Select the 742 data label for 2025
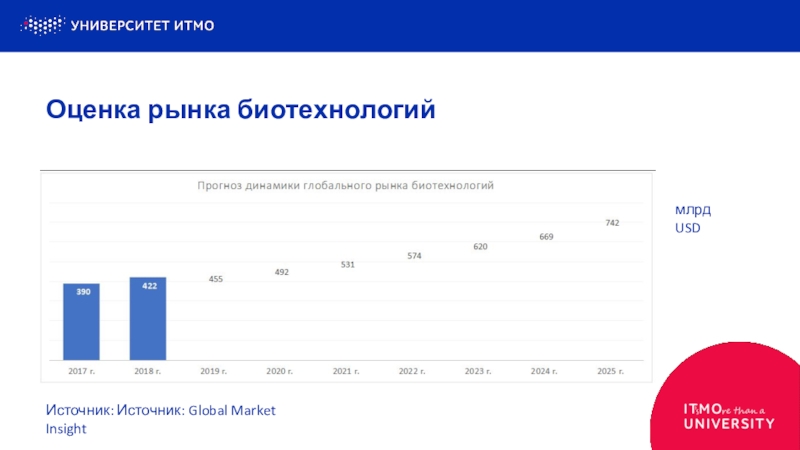The width and height of the screenshot is (800, 450). pyautogui.click(x=612, y=223)
